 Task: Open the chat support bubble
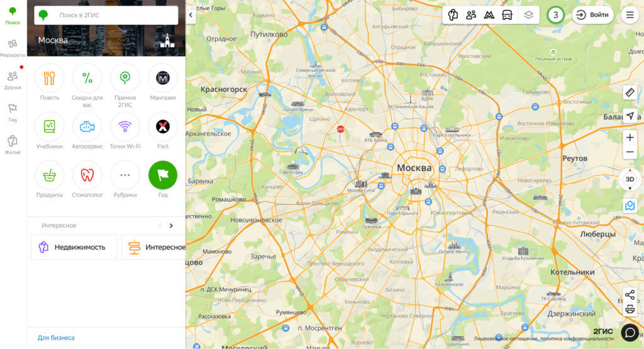coord(630,331)
